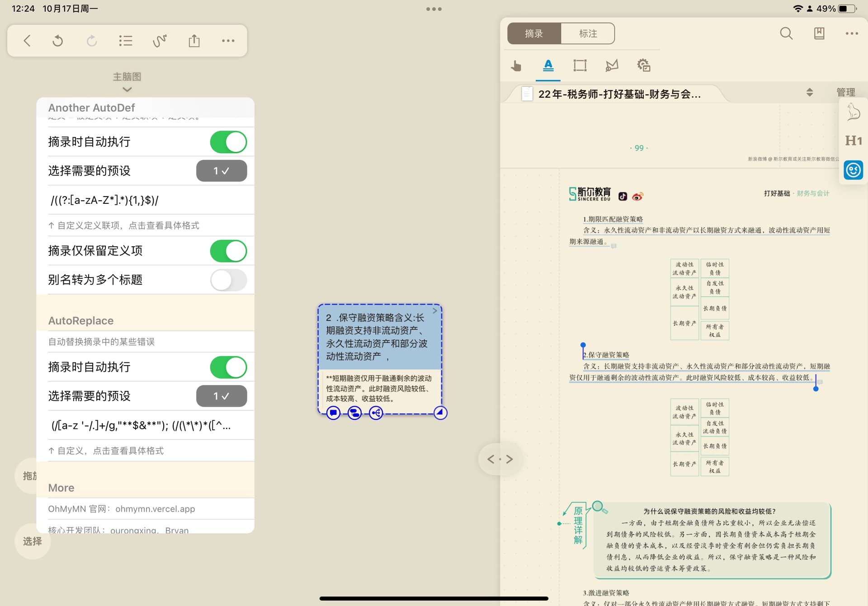
Task: Open the mindmap toolbar more options
Action: point(228,41)
